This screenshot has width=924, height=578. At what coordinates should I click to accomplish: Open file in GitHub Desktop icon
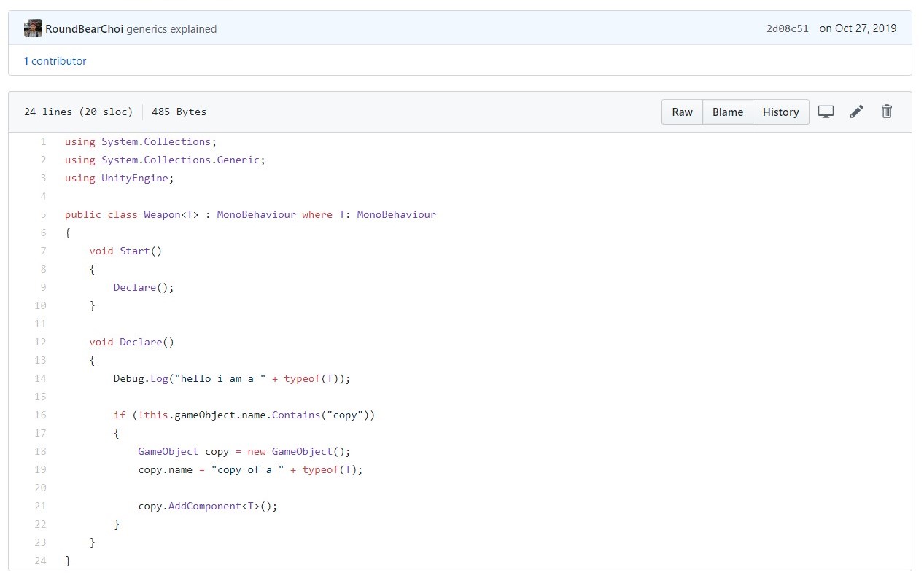point(826,112)
